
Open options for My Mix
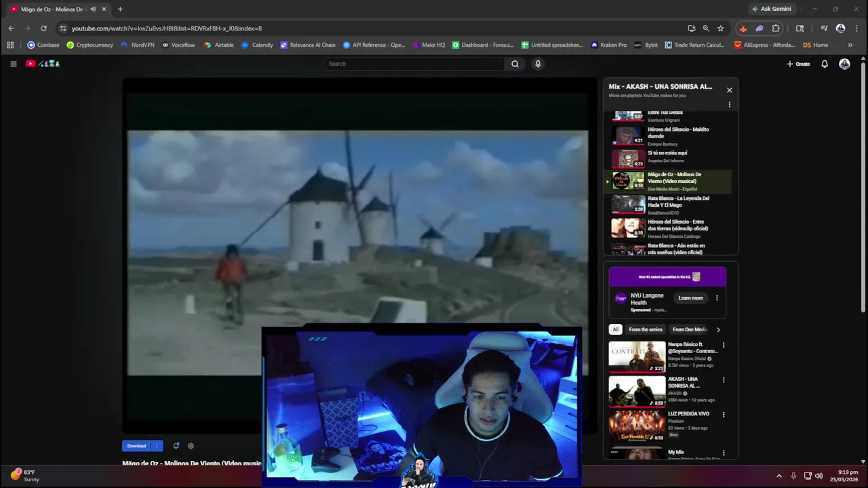724,453
